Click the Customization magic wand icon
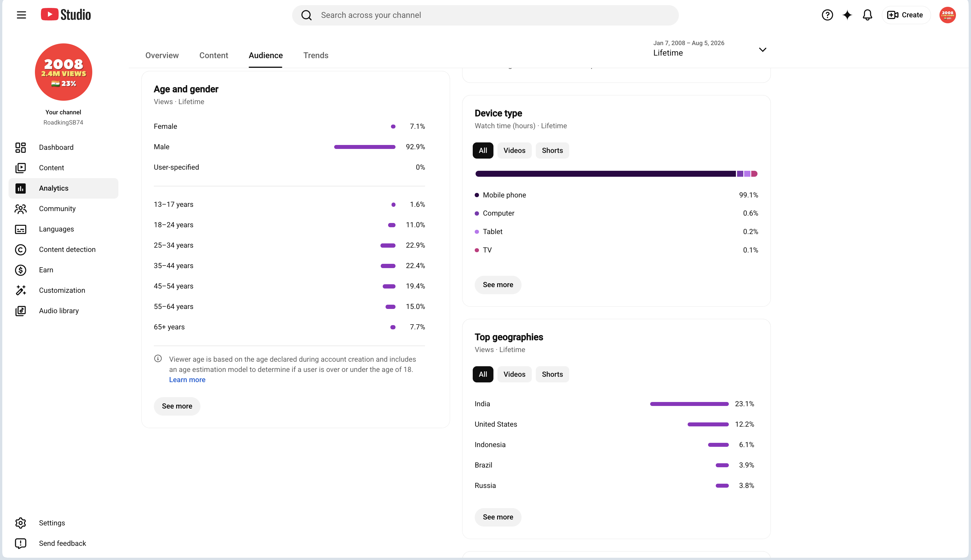The width and height of the screenshot is (971, 560). click(20, 290)
